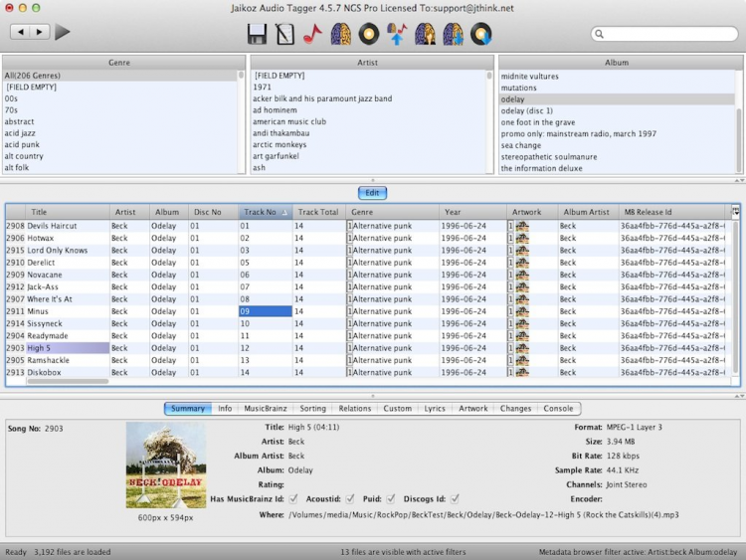Screen dimensions: 746x560
Task: Click the grey play triangle icon
Action: coord(63,33)
